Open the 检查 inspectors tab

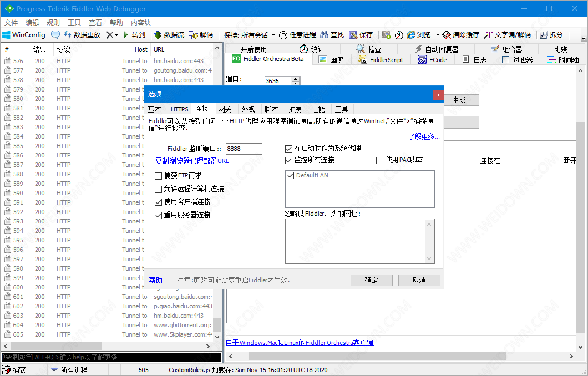point(369,49)
